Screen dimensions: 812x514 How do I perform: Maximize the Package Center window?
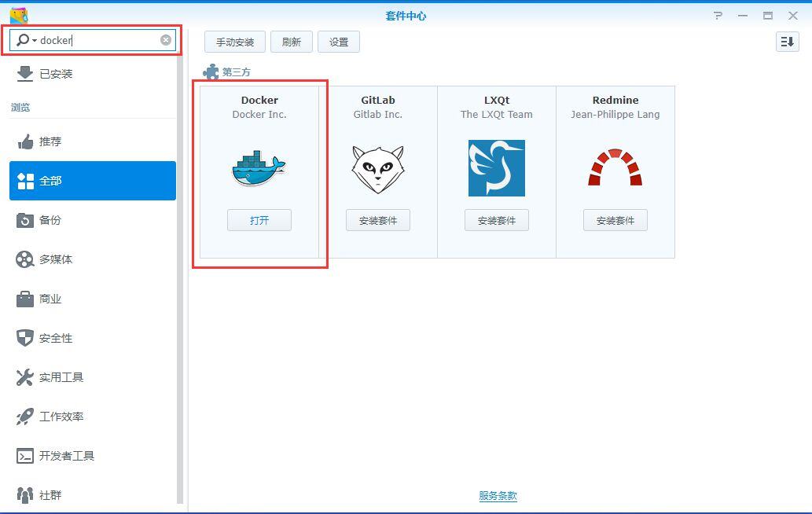click(x=768, y=16)
